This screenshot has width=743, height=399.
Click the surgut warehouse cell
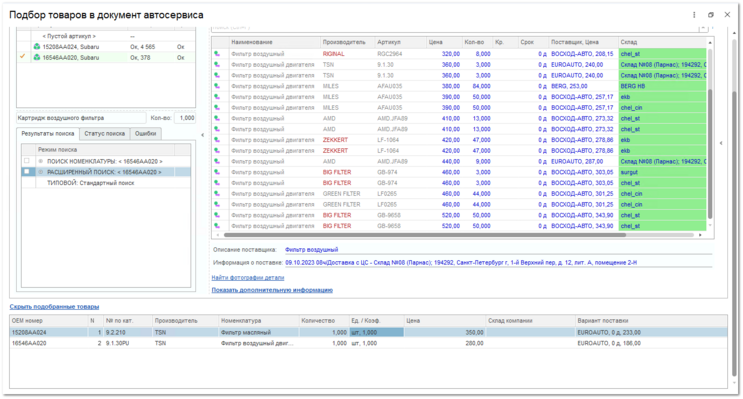[662, 172]
